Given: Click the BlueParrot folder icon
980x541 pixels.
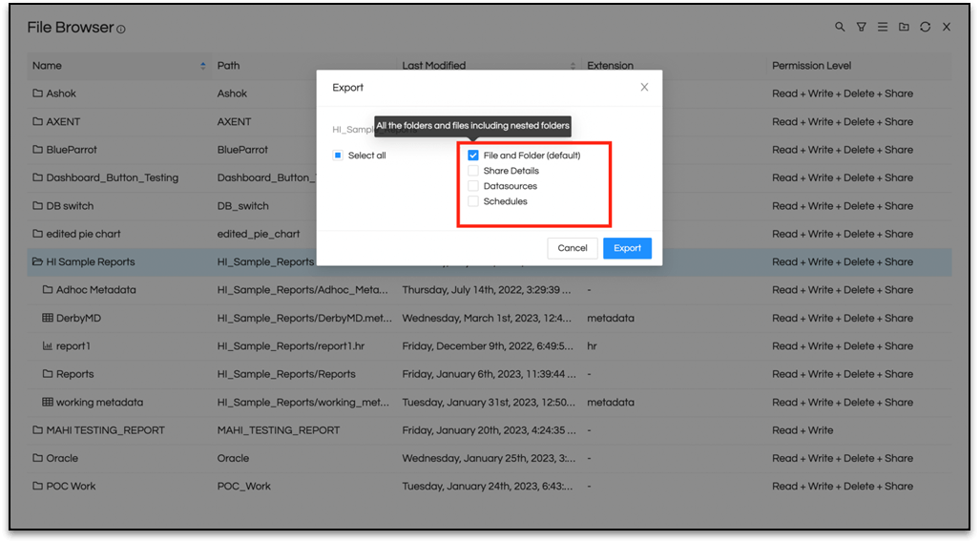Looking at the screenshot, I should coord(37,149).
